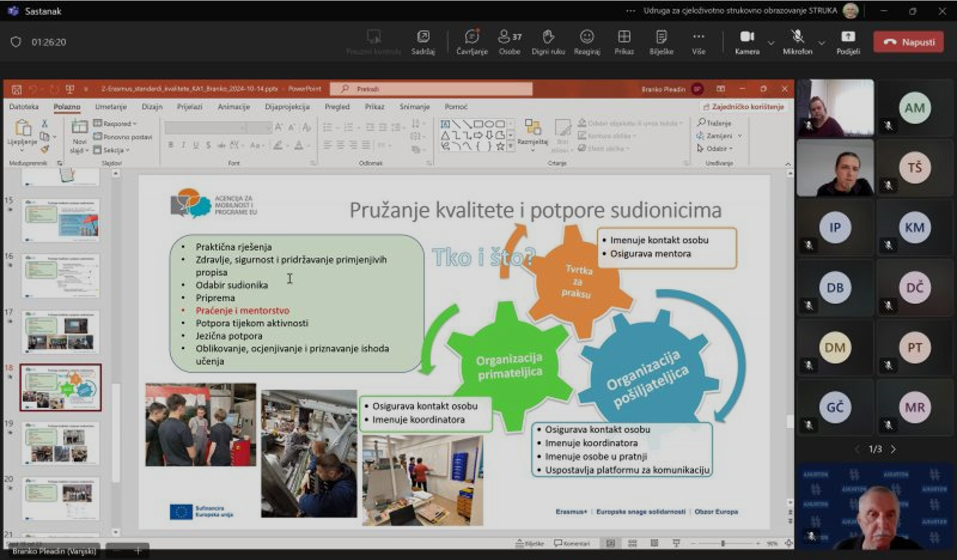Viewport: 957px width, 560px height.
Task: Click the MR participant avatar
Action: 914,407
